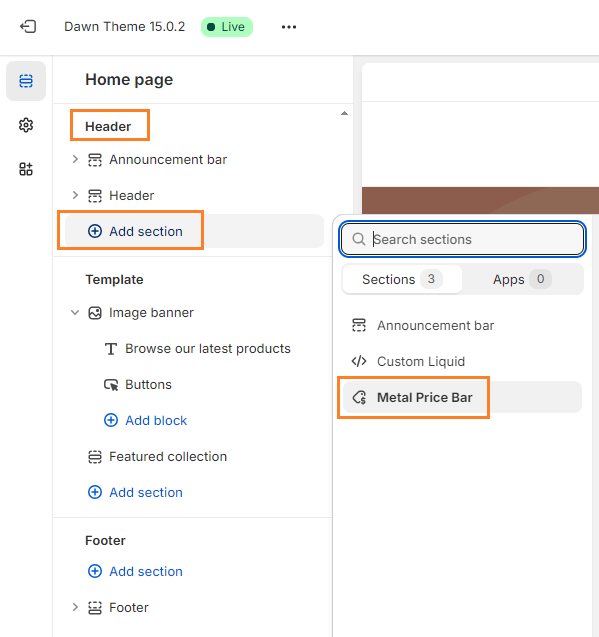Expand the Footer section chevron

coord(75,607)
